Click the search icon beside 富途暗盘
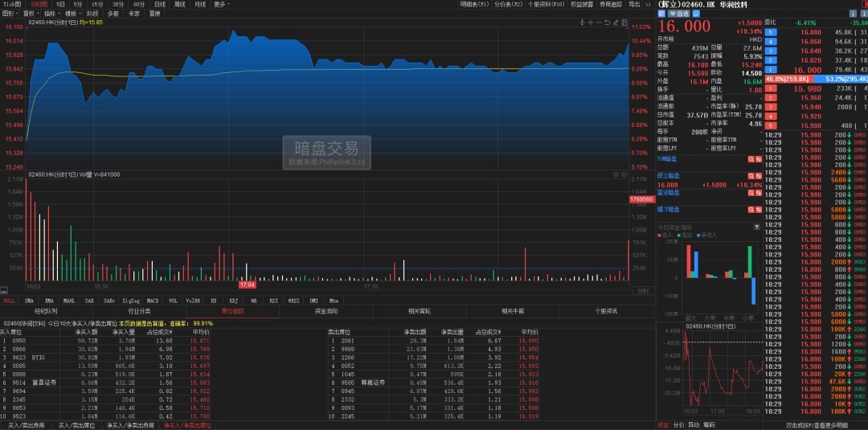The image size is (868, 430). click(751, 193)
